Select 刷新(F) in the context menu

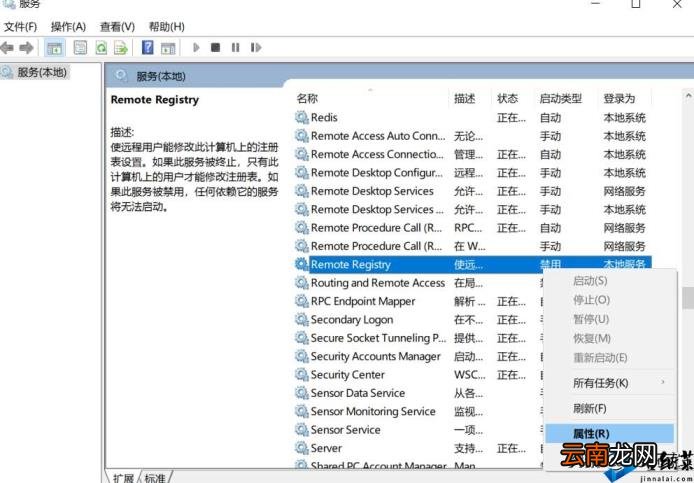590,408
